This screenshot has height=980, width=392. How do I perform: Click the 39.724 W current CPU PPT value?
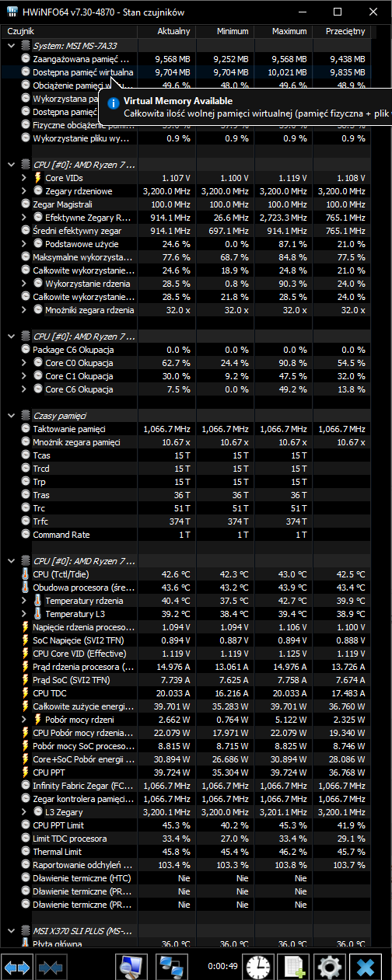tap(173, 772)
